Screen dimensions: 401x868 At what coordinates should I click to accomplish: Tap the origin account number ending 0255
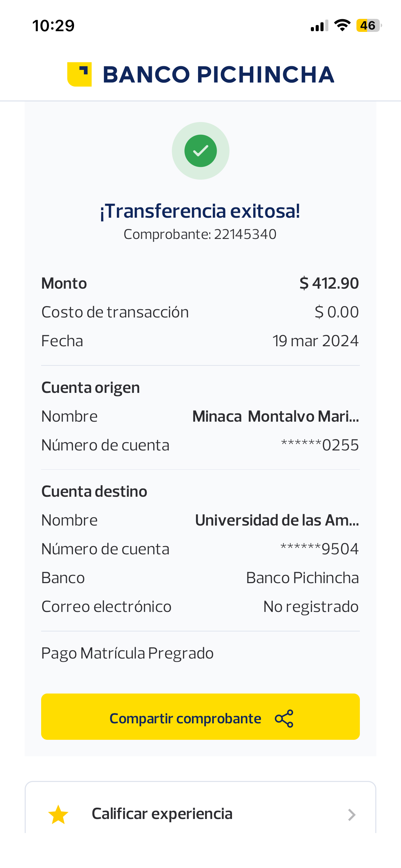(x=320, y=445)
